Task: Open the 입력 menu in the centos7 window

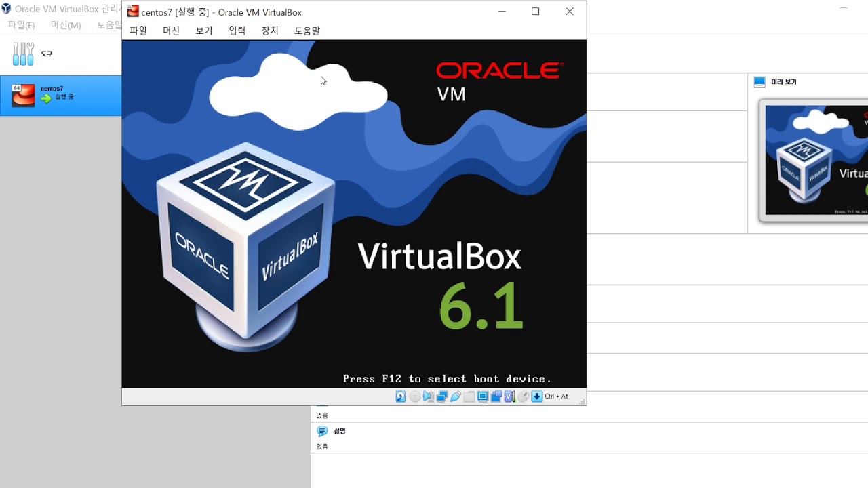Action: tap(237, 30)
